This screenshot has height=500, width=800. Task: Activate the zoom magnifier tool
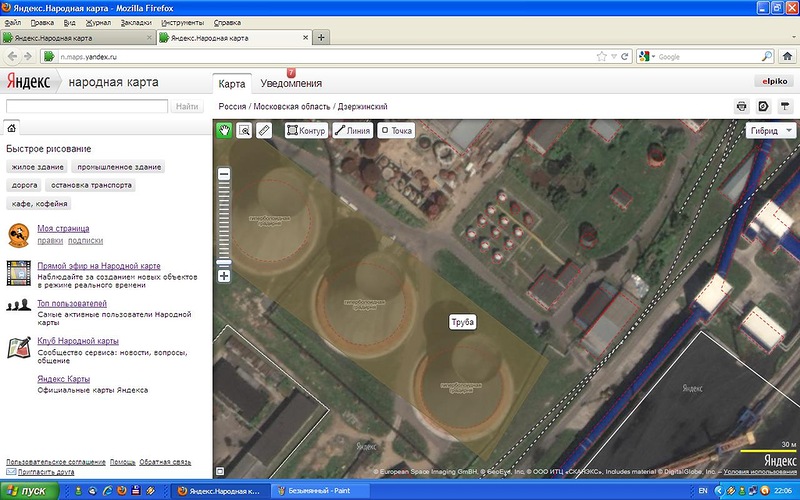point(244,130)
